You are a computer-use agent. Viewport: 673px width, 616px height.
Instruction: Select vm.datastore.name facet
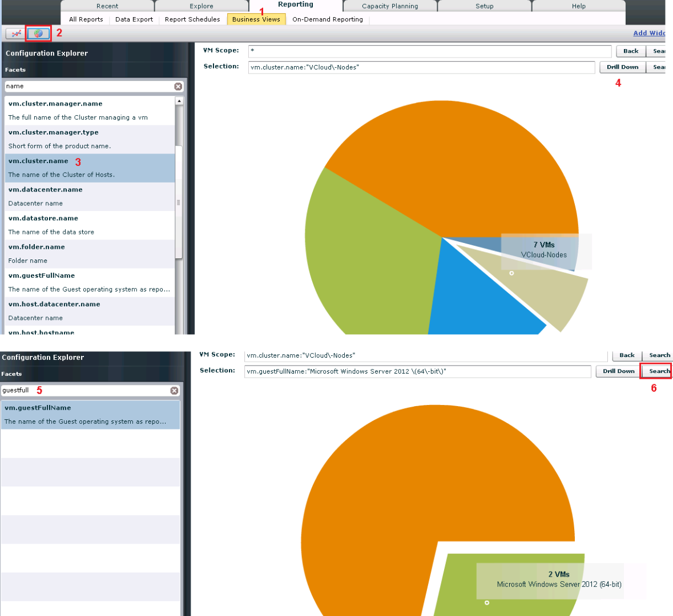click(90, 225)
